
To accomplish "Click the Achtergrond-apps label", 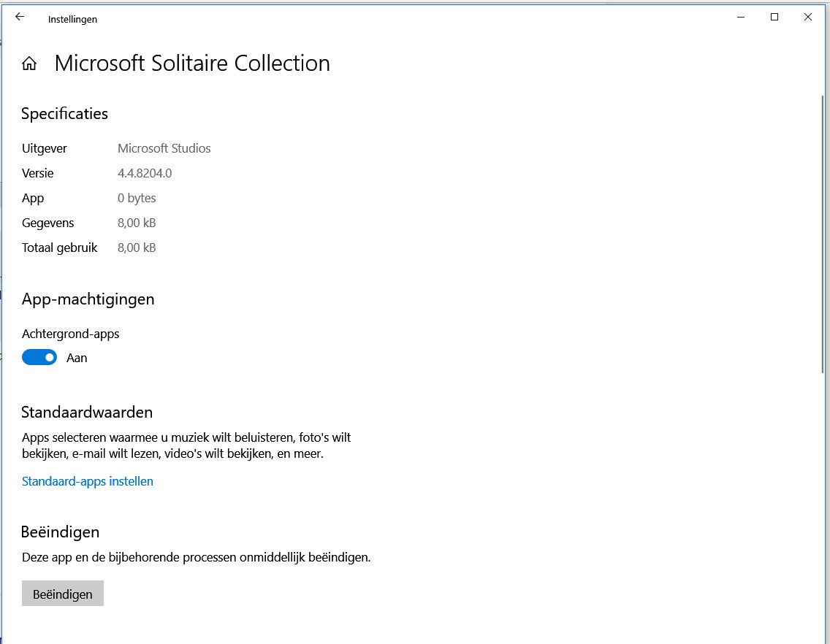I will click(70, 334).
